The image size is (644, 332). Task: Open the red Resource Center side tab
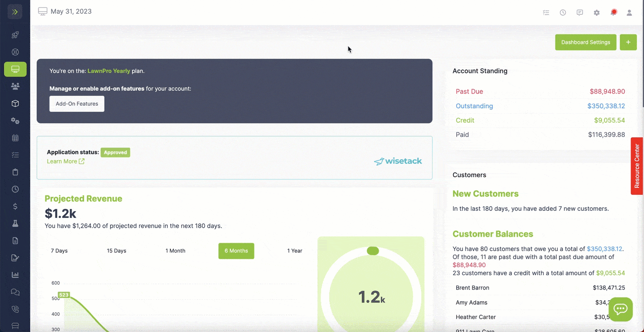pos(637,166)
